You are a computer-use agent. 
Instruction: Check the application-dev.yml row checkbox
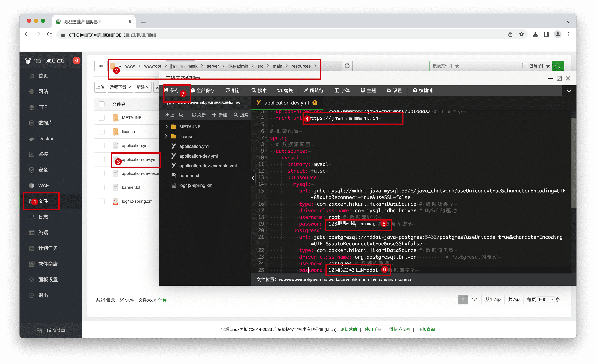click(102, 160)
